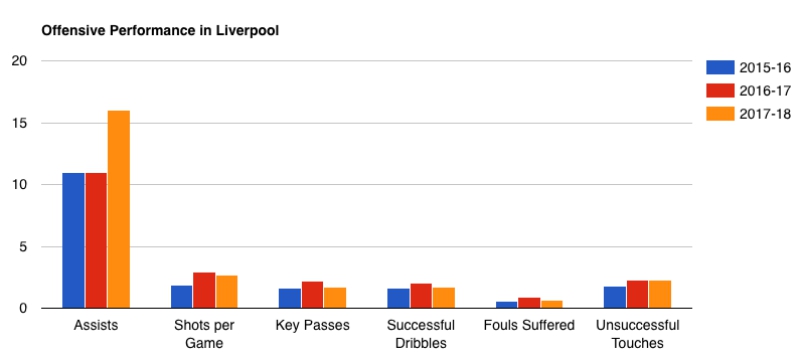Click the red Fouls Suffered bar
This screenshot has width=800, height=362.
529,303
